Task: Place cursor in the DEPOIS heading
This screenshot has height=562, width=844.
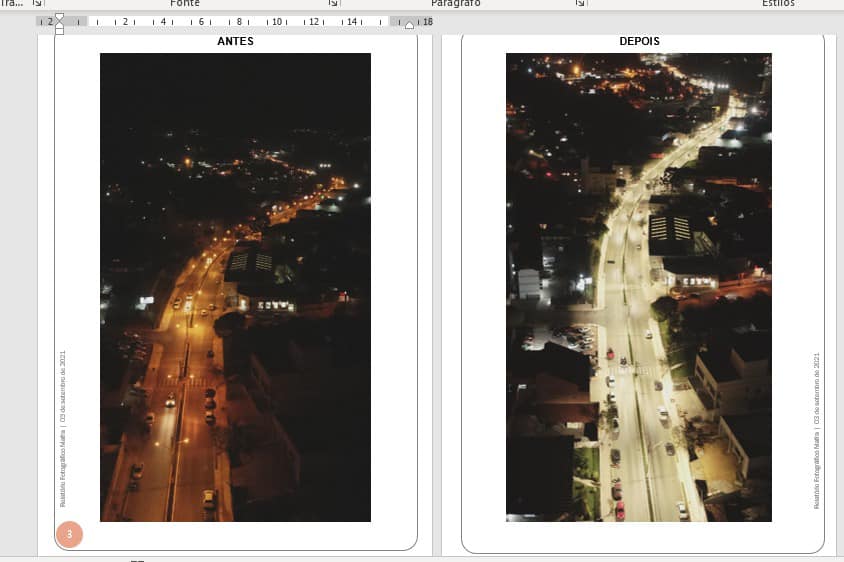Action: click(x=639, y=42)
